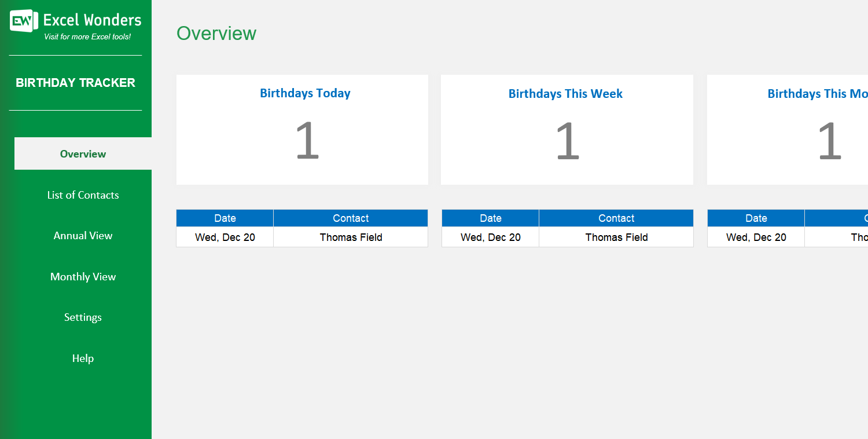Navigate to List of Contacts
Screen dimensions: 868x439
tap(83, 195)
